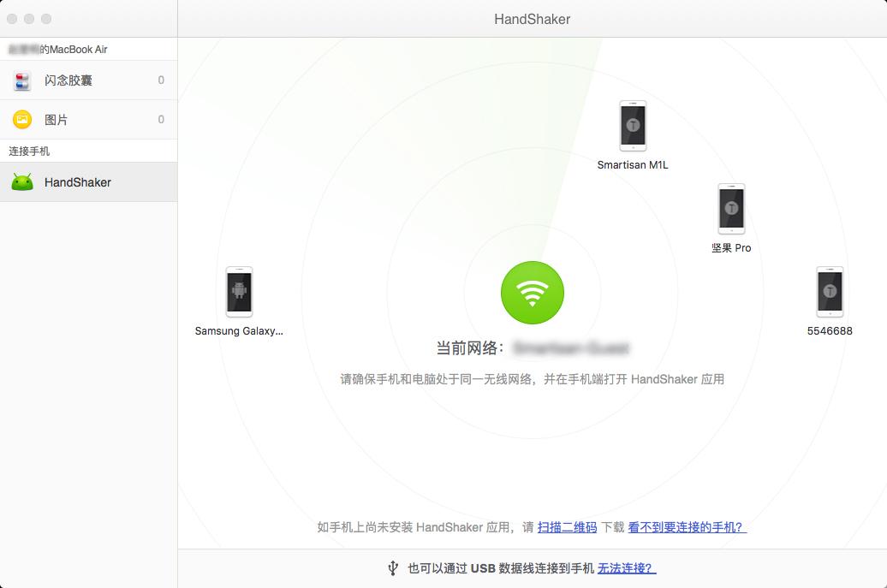Screen dimensions: 887x588
Task: Open the 看不到要连接的手机 help link
Action: pyautogui.click(x=687, y=527)
